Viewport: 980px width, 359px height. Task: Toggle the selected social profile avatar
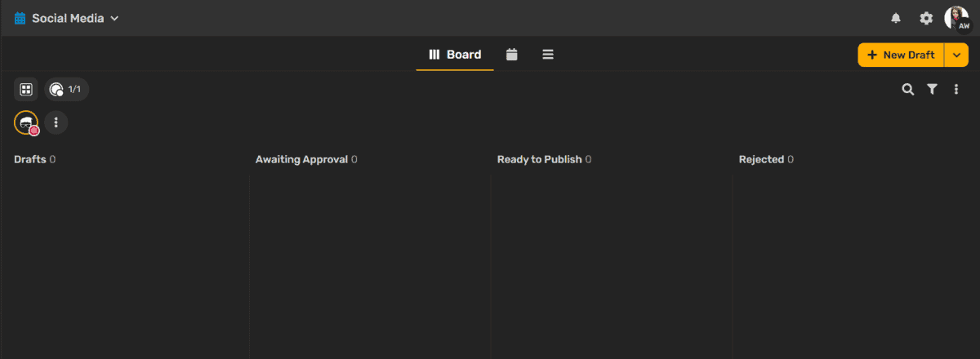[x=26, y=123]
